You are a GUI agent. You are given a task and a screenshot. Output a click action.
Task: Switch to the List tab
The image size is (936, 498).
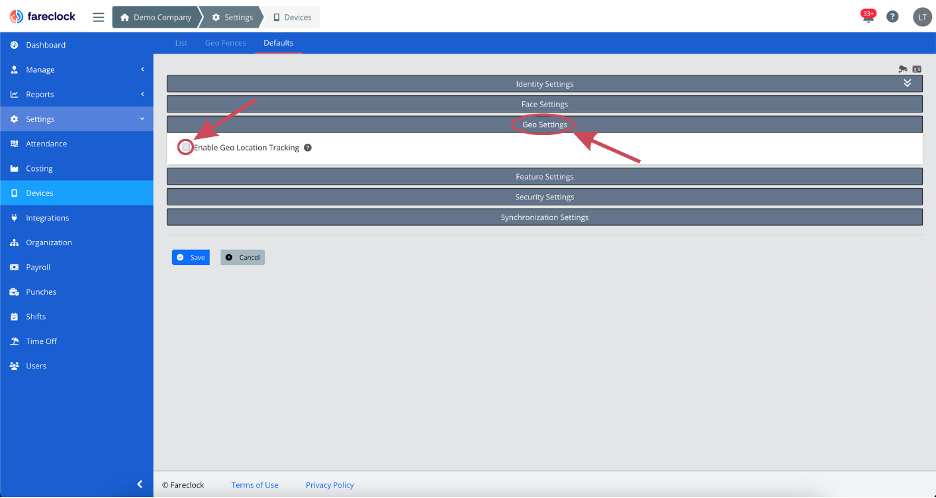coord(181,43)
